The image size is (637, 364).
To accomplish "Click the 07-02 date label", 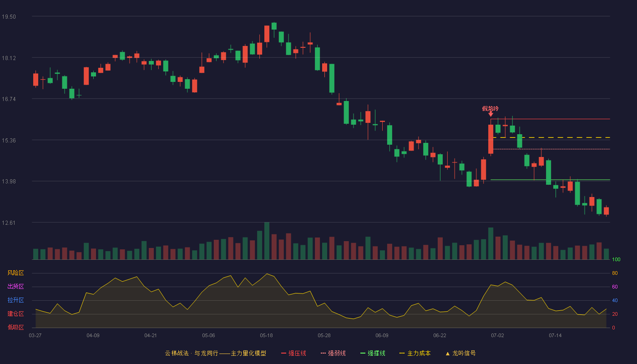I will point(497,335).
